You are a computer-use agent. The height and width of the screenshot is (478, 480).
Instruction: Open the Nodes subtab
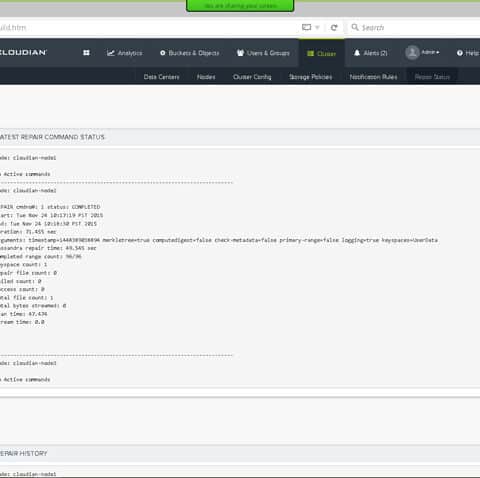(x=206, y=77)
